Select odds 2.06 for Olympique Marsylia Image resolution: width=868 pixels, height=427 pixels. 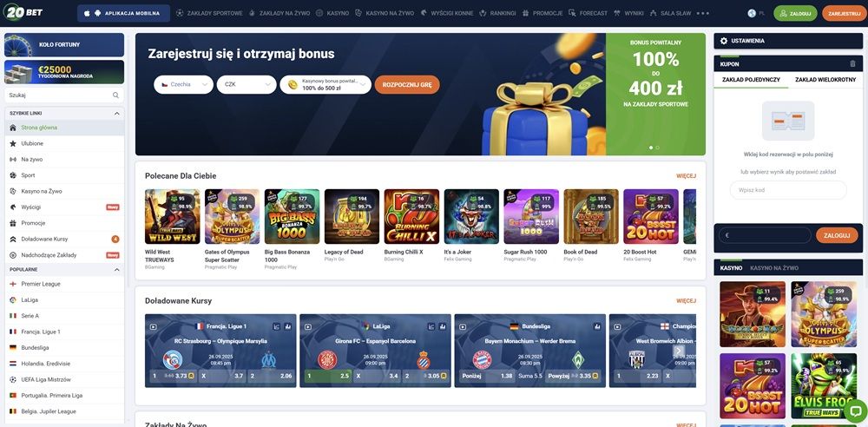271,376
